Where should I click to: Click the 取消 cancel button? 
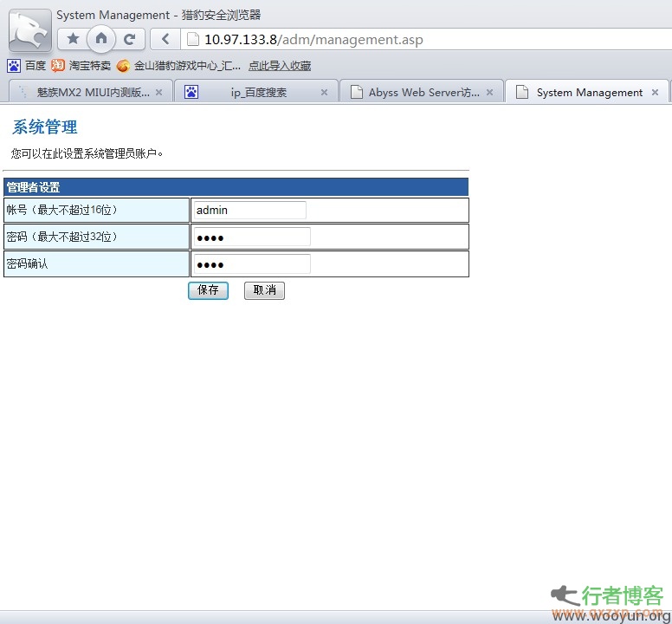click(264, 290)
